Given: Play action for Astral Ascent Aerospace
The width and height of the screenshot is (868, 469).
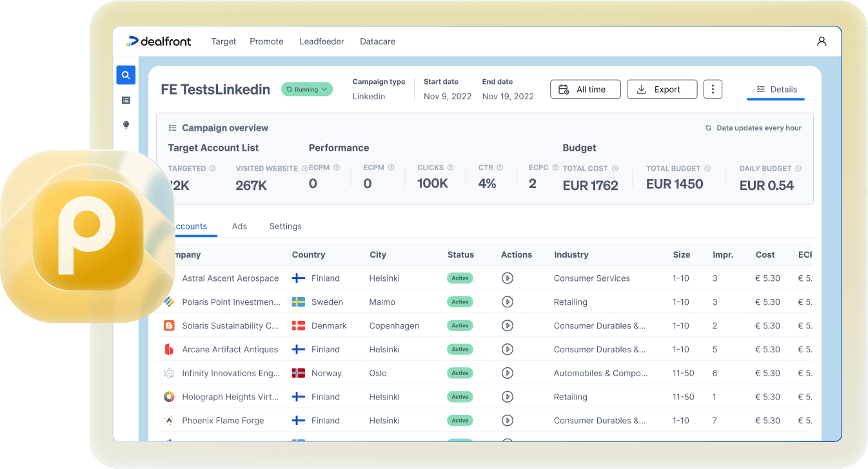Looking at the screenshot, I should (x=508, y=278).
